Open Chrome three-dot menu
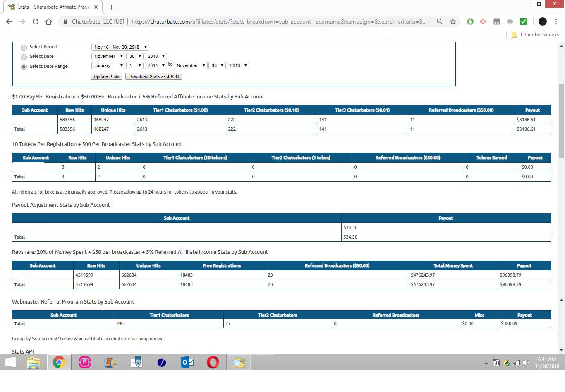 [x=556, y=22]
